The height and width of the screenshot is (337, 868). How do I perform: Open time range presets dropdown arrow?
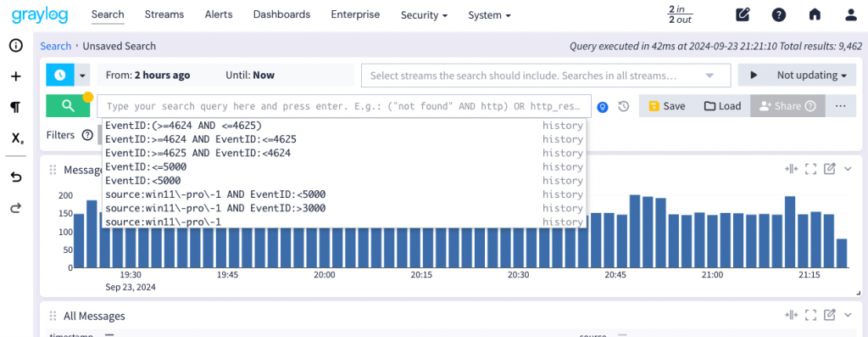82,75
